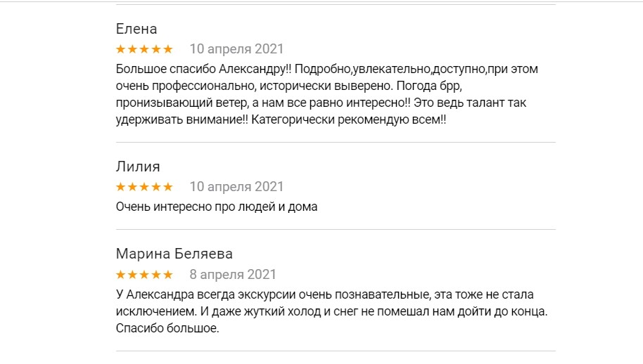Click the date 8 апреля 2021
Viewport: 643px width, 364px height.
(233, 274)
